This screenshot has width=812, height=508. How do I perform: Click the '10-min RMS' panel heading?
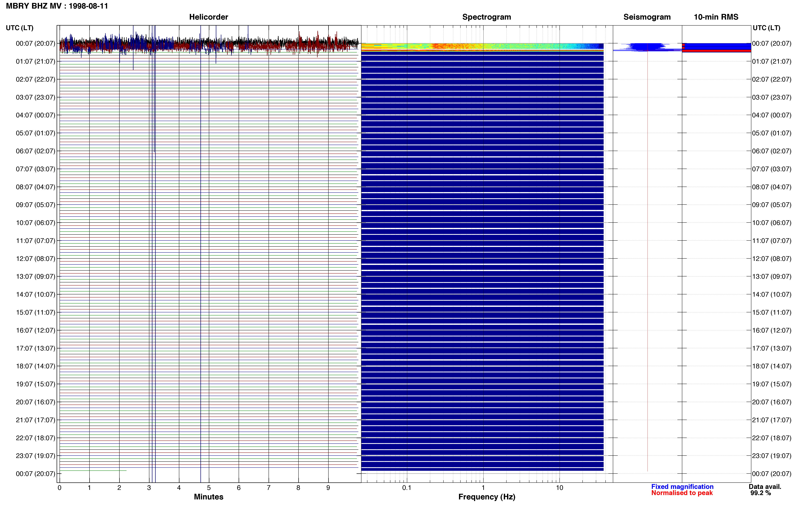pos(716,17)
